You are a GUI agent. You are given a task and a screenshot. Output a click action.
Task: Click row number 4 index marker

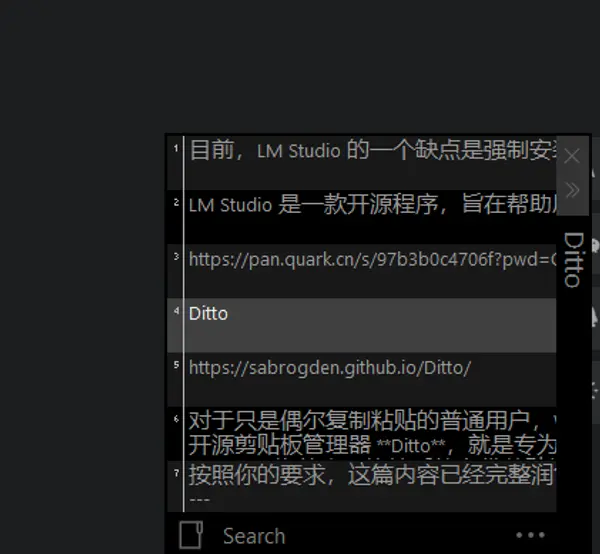pyautogui.click(x=176, y=311)
